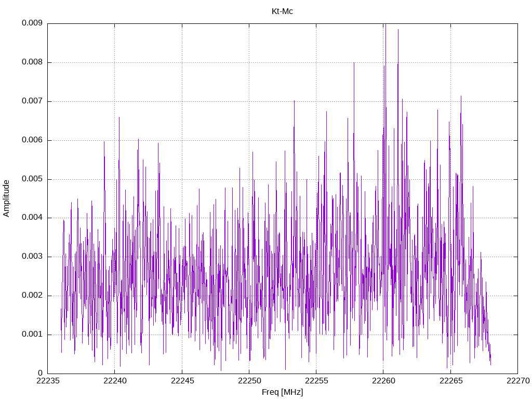Click the 22245 x-axis tick label

pos(182,381)
